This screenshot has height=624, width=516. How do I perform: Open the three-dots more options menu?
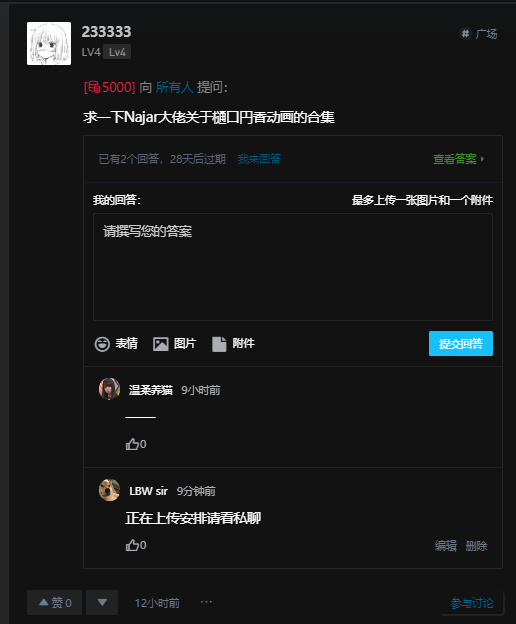pos(206,602)
